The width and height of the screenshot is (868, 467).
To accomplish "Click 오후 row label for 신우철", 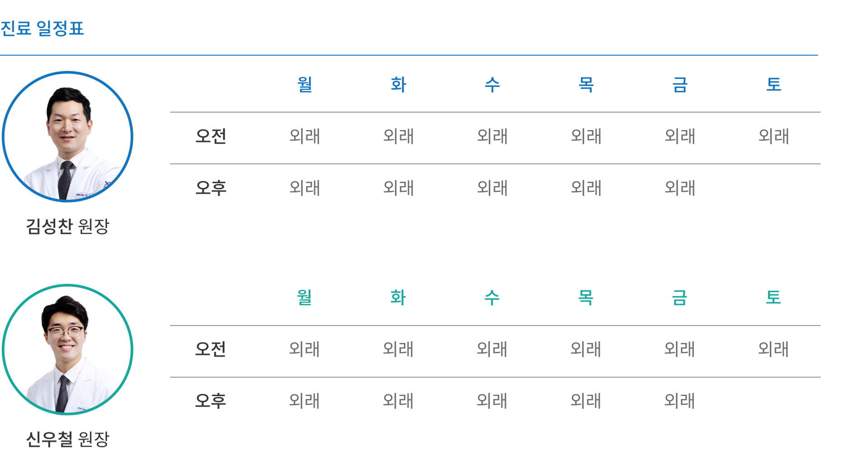I will point(211,401).
